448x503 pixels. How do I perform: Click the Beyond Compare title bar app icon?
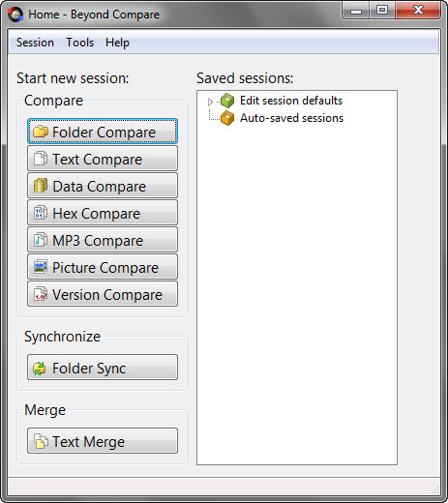[15, 15]
